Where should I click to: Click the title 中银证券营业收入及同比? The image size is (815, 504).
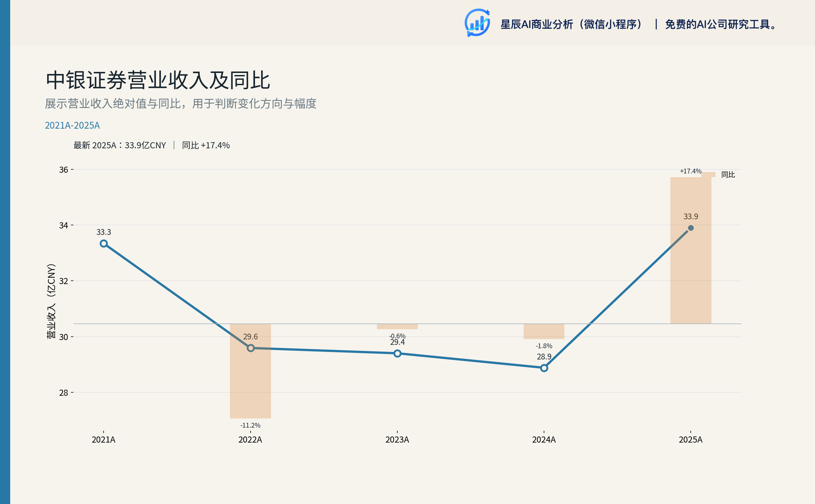(x=158, y=80)
